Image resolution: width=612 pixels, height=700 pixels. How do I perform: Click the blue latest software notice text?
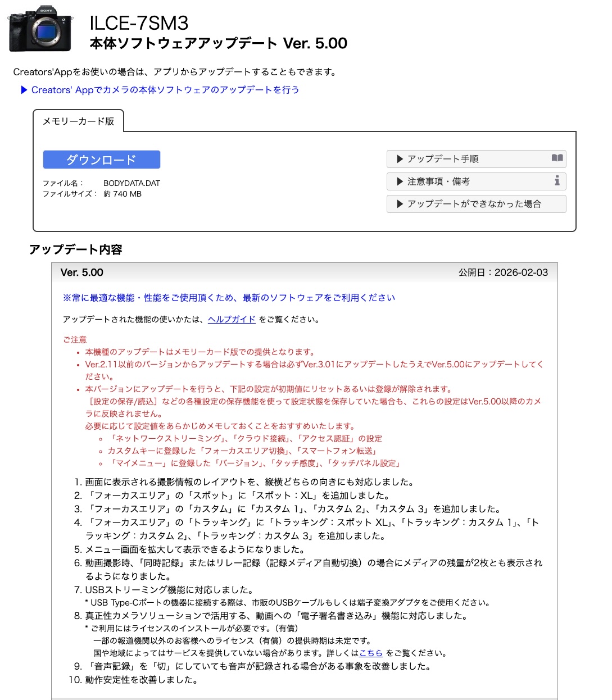point(229,298)
